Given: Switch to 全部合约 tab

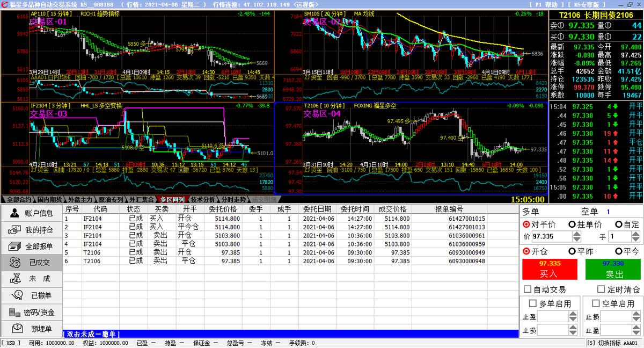Looking at the screenshot, I should pyautogui.click(x=19, y=199).
